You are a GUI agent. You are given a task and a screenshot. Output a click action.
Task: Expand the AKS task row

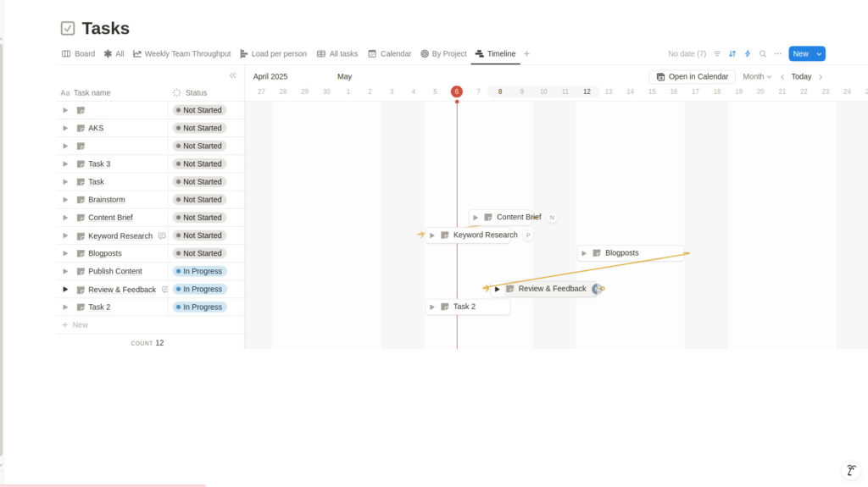[x=65, y=128]
